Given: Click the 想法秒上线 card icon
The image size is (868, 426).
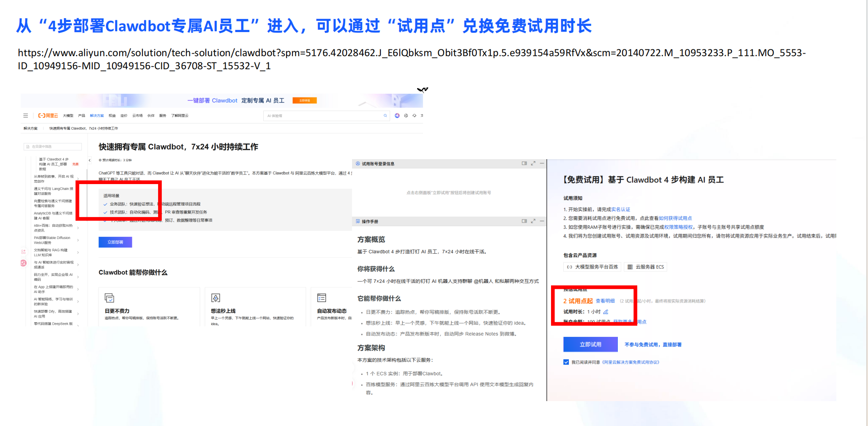Looking at the screenshot, I should point(216,298).
